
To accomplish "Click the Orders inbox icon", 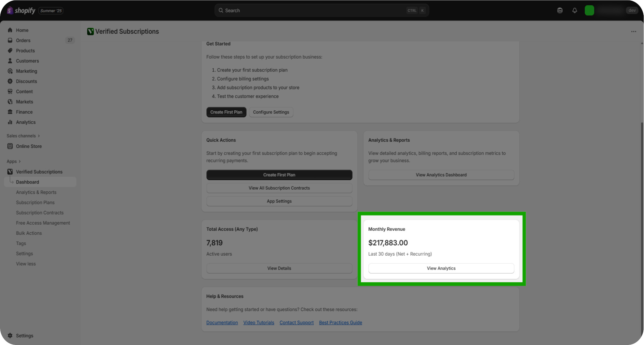I will [x=10, y=40].
